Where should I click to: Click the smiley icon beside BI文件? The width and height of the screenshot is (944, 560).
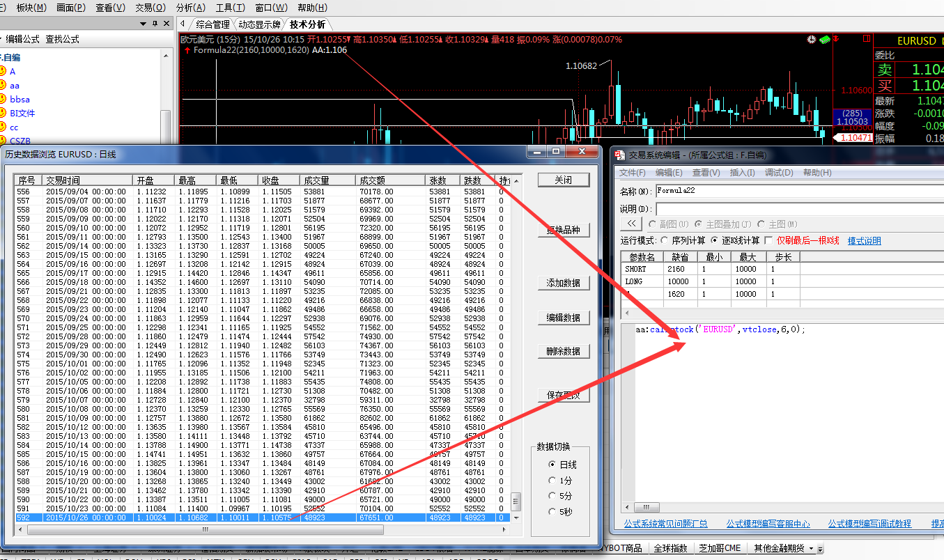coord(3,114)
